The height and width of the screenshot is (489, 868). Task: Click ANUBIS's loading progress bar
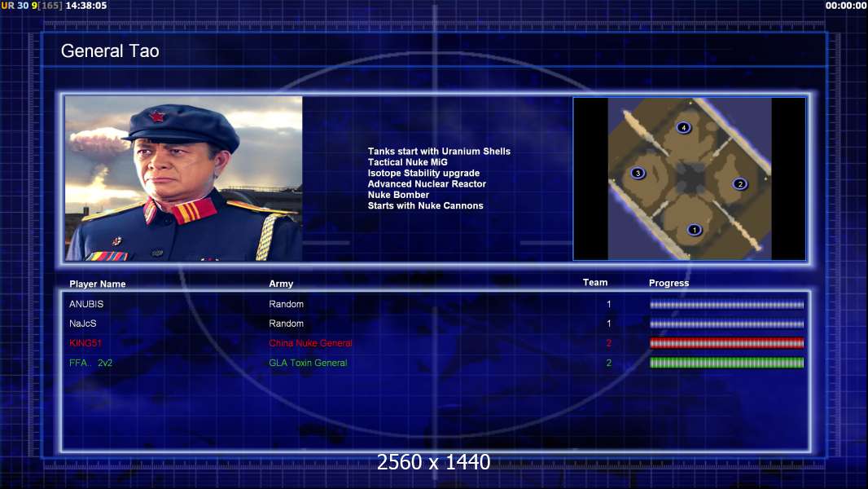[727, 305]
